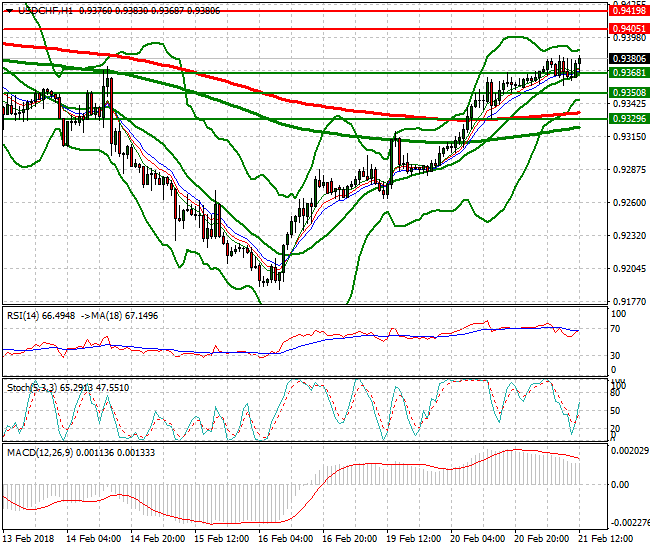Image resolution: width=650 pixels, height=550 pixels.
Task: Click the MACD -0.002276 scale value
Action: (x=629, y=522)
